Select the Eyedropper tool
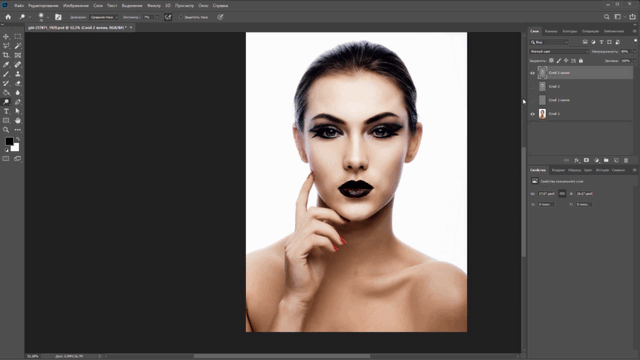The height and width of the screenshot is (360, 640). coord(6,64)
